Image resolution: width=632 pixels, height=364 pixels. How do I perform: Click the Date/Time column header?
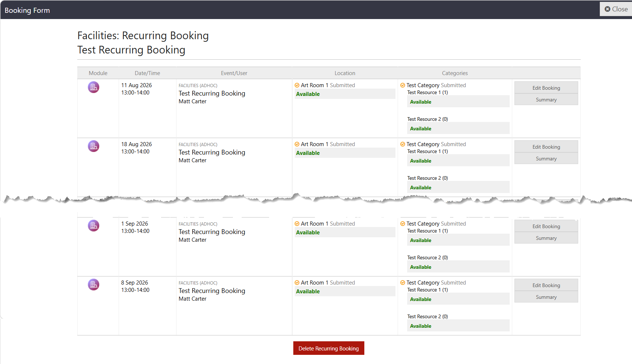click(147, 73)
